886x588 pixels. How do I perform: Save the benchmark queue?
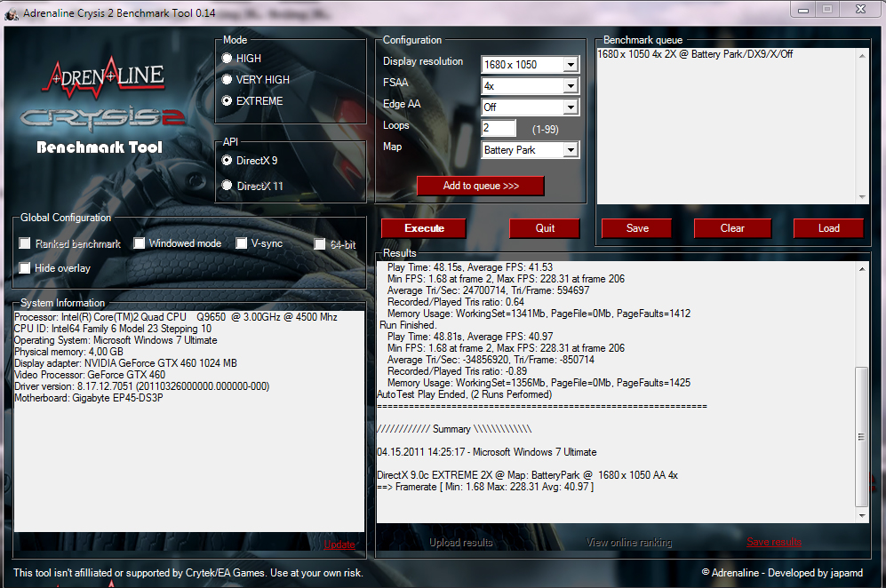point(637,228)
